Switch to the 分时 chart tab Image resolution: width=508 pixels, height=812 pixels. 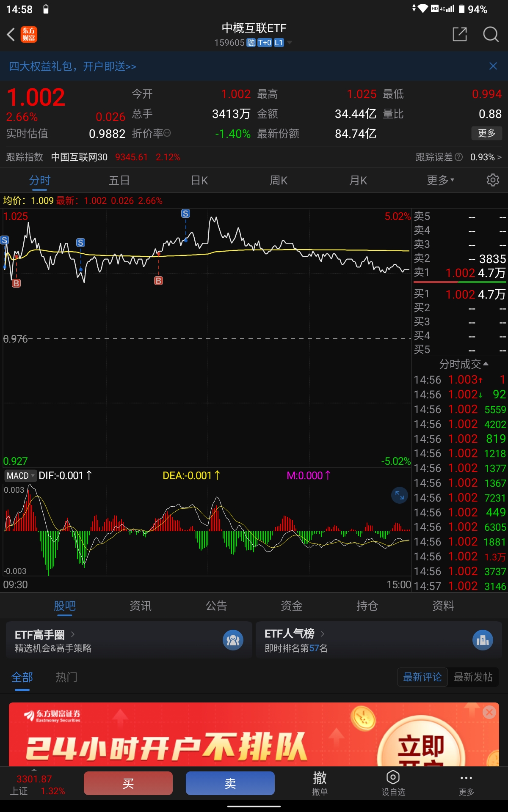40,181
